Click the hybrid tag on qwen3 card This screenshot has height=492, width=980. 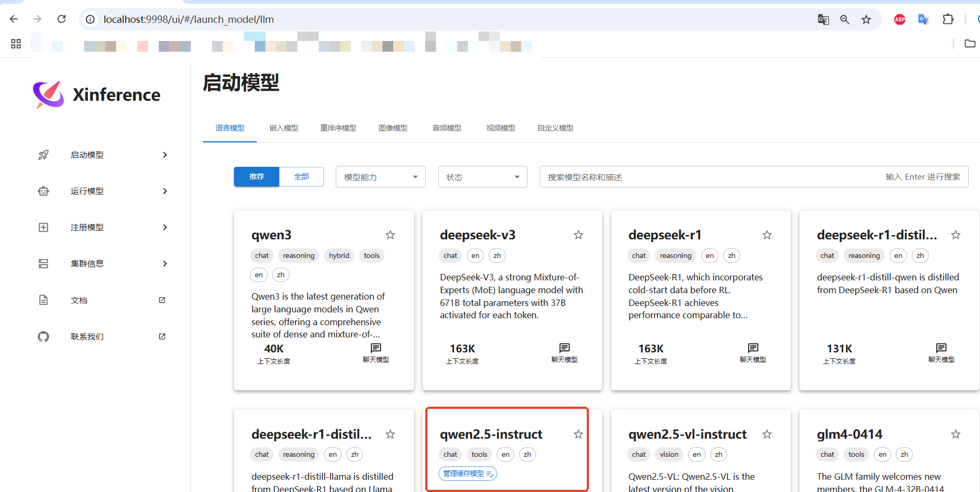pyautogui.click(x=339, y=256)
